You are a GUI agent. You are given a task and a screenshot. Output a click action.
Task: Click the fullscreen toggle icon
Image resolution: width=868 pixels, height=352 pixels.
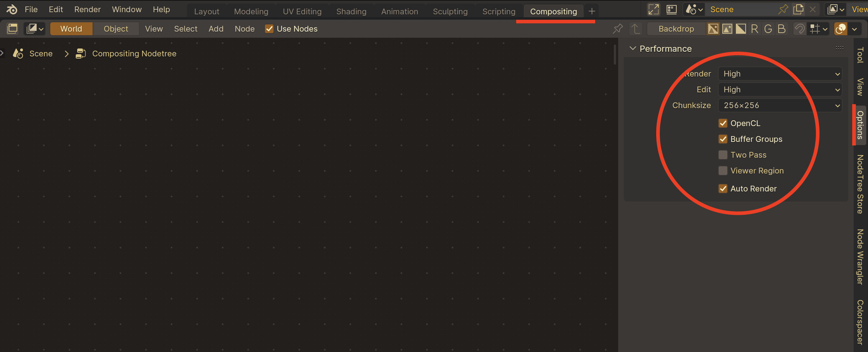653,10
